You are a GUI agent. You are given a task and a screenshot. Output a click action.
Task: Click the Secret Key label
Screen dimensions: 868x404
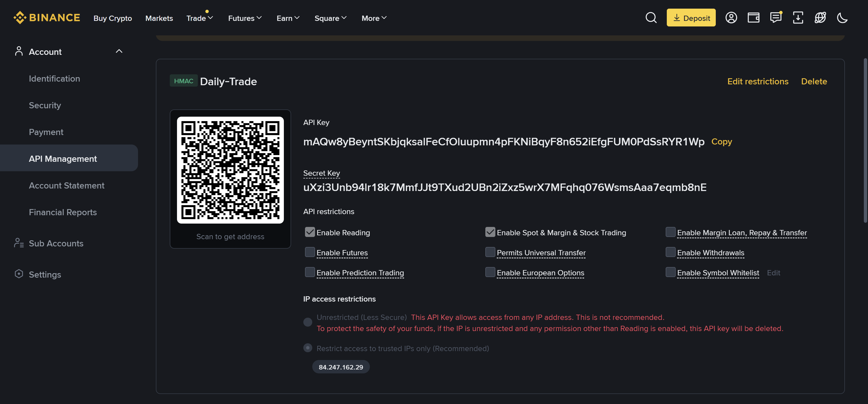321,173
